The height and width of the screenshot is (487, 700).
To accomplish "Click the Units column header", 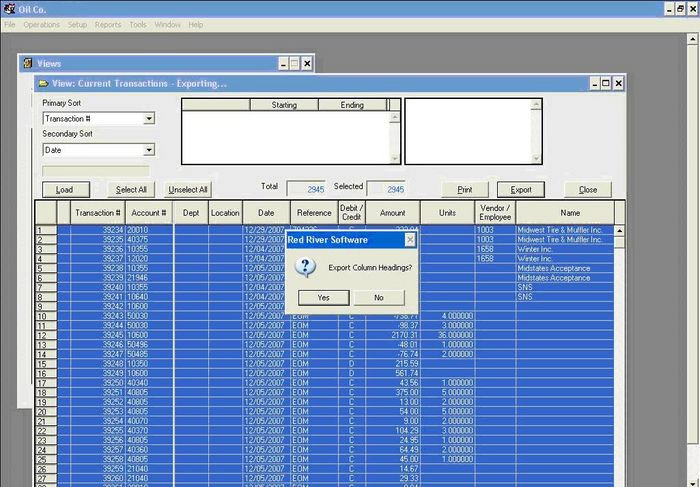I will coord(447,213).
